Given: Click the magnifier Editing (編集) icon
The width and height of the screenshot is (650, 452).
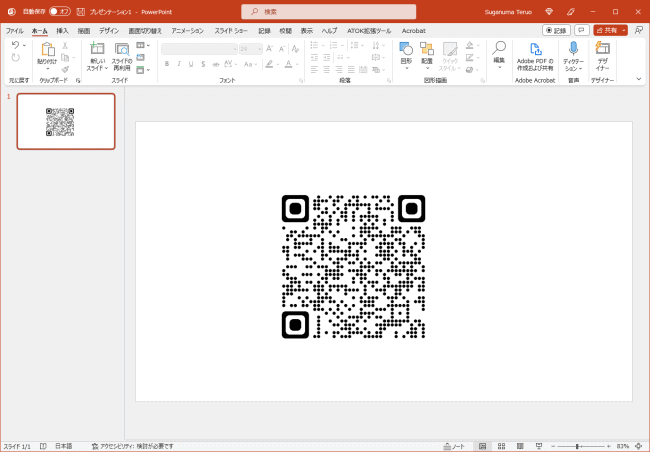Looking at the screenshot, I should coord(499,48).
